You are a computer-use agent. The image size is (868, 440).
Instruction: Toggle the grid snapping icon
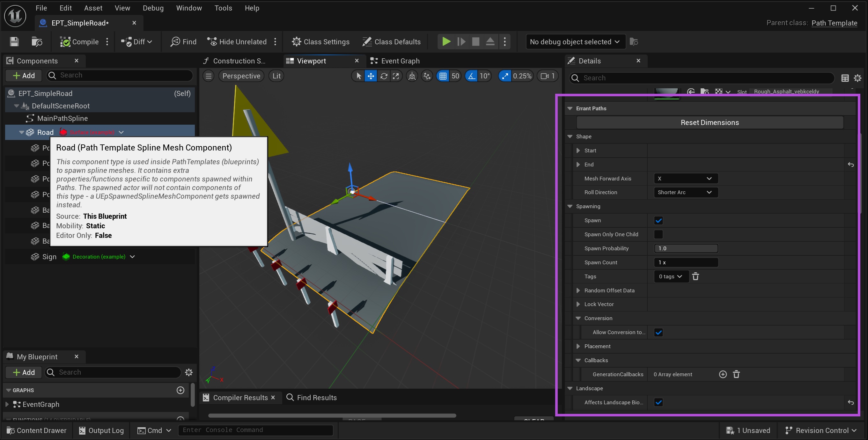443,76
